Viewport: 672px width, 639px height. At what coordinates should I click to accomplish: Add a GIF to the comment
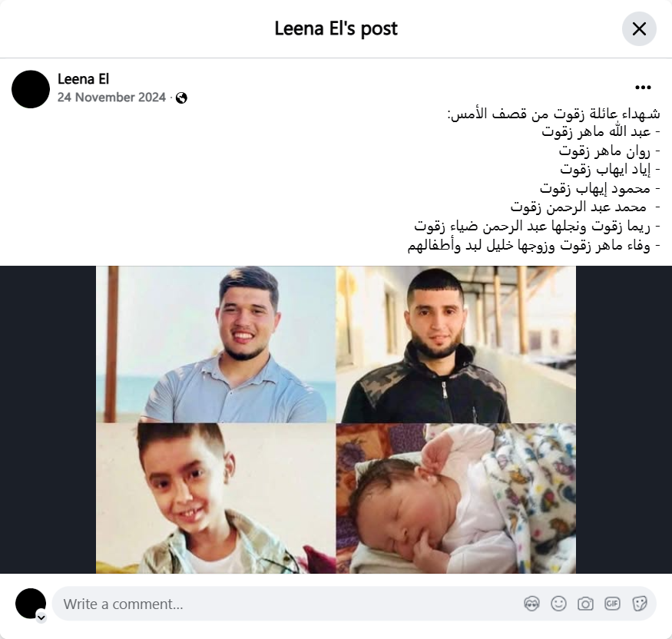(612, 604)
